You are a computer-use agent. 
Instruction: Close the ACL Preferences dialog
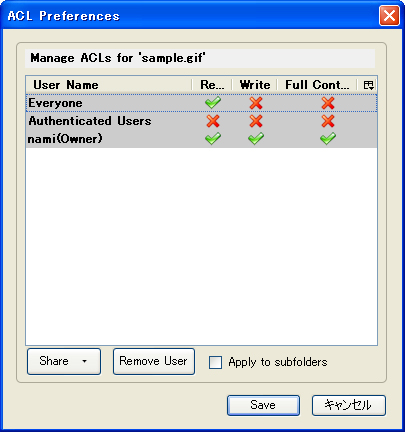pyautogui.click(x=389, y=15)
